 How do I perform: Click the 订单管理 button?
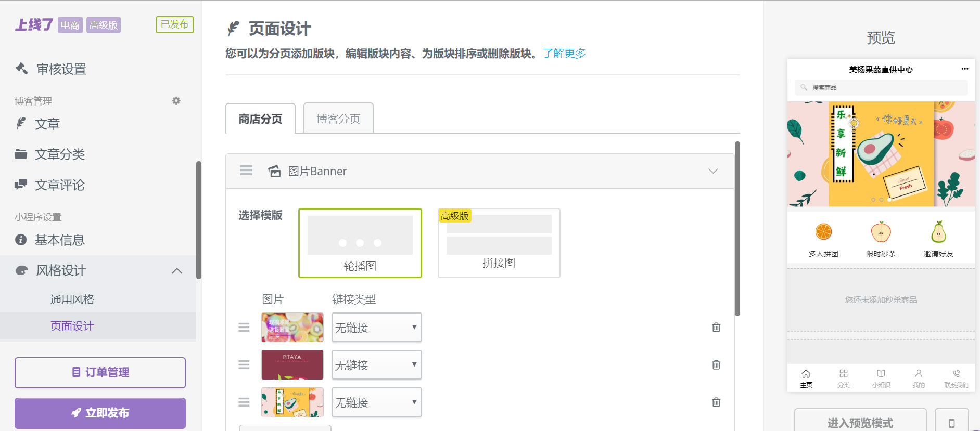100,372
